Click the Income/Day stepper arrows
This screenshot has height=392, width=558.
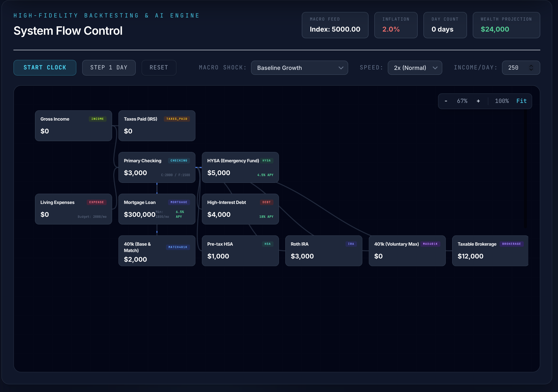(531, 68)
